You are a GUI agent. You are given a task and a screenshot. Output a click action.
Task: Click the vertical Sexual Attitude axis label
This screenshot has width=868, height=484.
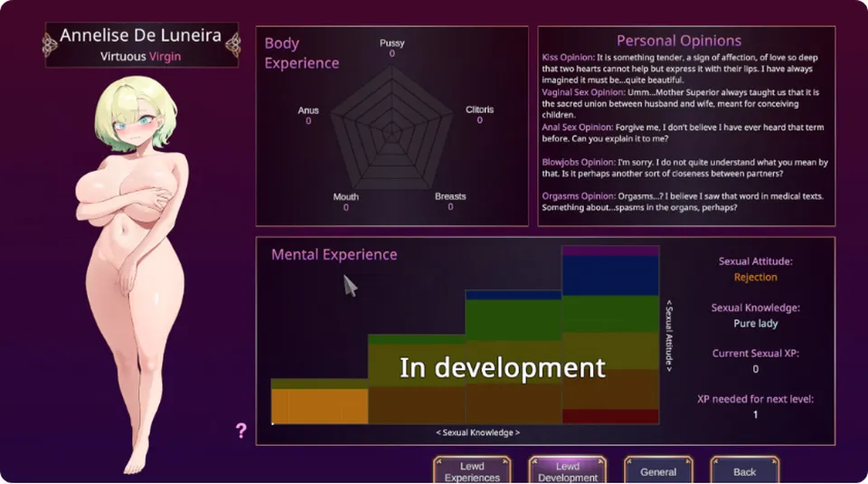[669, 336]
